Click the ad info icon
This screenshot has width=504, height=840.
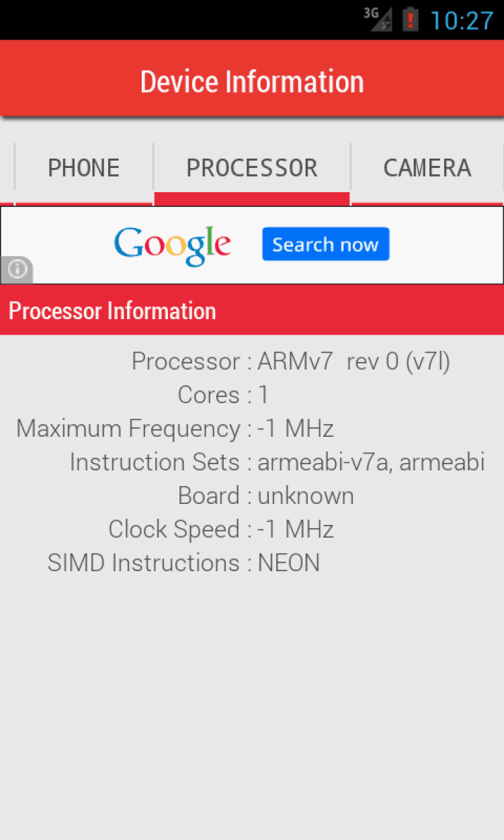(17, 269)
